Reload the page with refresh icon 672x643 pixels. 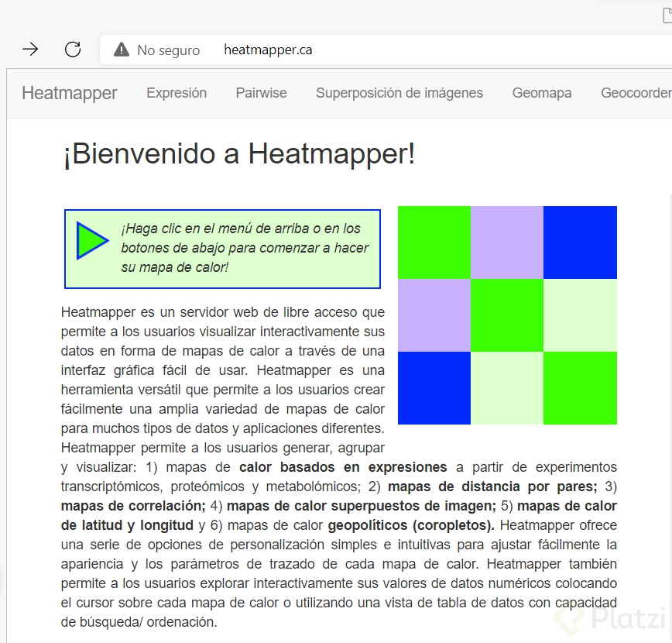click(x=73, y=50)
